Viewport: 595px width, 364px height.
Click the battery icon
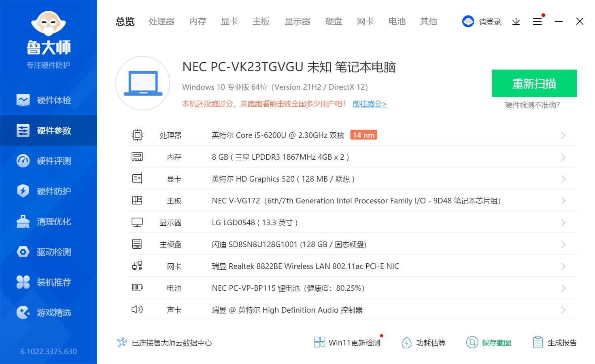pos(138,288)
